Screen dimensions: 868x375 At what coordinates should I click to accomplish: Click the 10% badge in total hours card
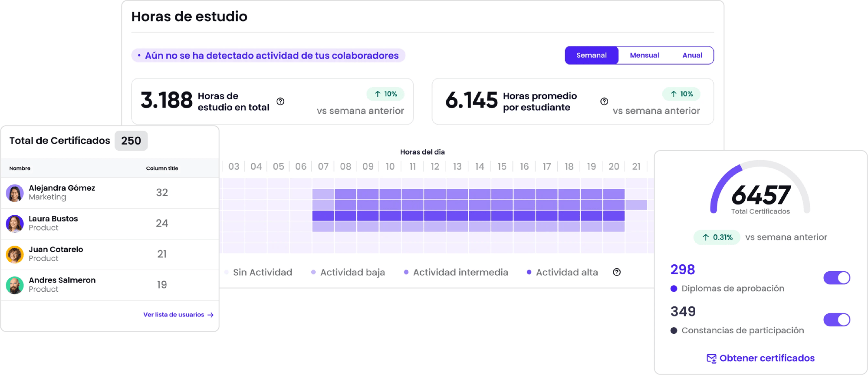coord(385,94)
